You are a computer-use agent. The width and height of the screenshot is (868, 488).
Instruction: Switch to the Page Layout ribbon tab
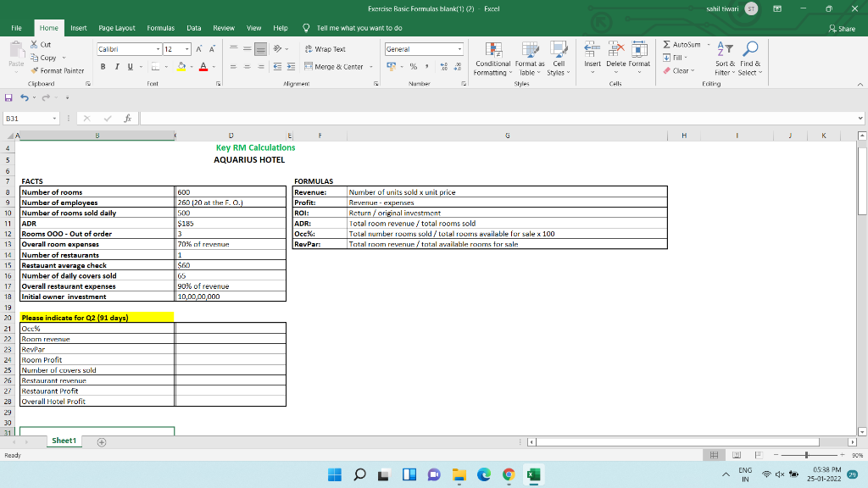[x=116, y=27]
